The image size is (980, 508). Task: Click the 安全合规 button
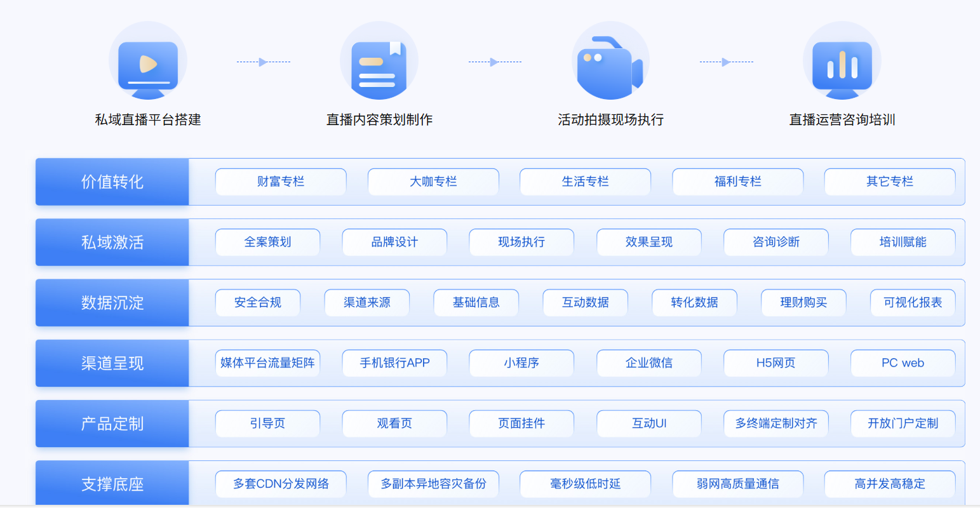click(258, 303)
